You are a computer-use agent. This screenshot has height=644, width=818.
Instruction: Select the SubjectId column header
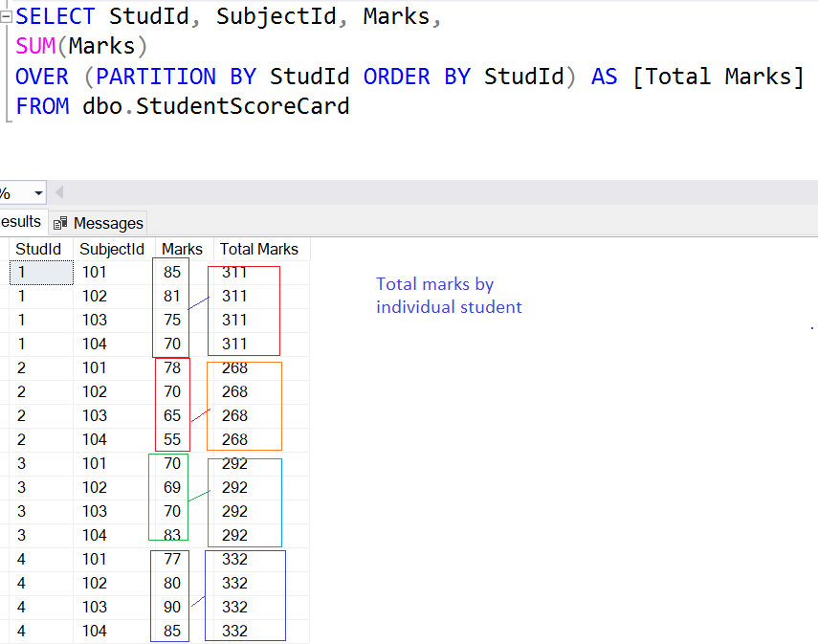coord(114,249)
